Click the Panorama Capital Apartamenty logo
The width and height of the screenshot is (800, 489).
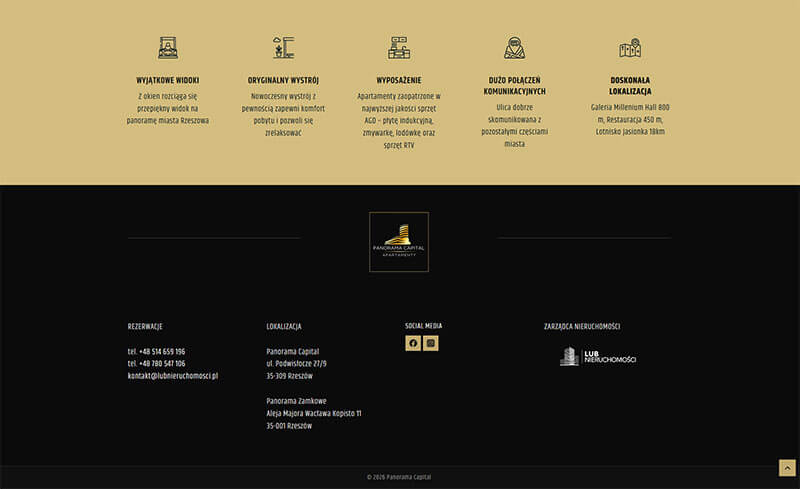[x=399, y=242]
